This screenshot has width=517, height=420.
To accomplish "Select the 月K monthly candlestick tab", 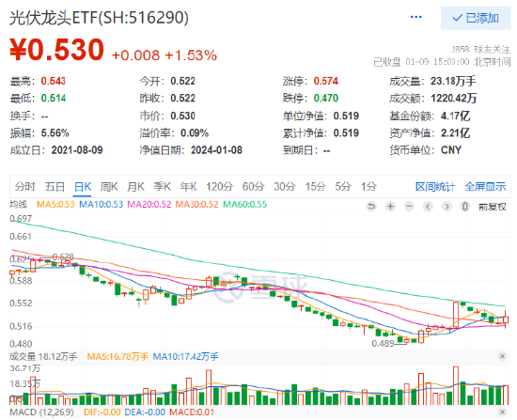I will point(135,187).
